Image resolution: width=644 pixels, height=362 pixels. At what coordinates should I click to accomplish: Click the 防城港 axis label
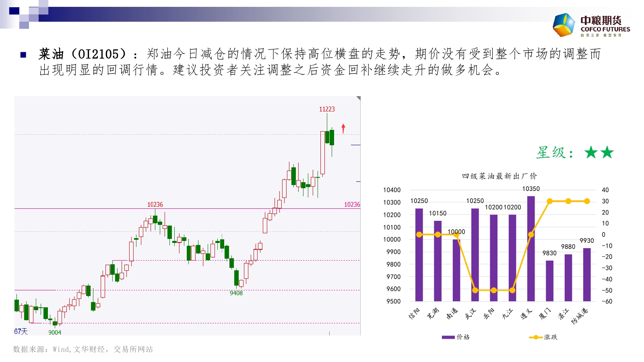pos(580,316)
